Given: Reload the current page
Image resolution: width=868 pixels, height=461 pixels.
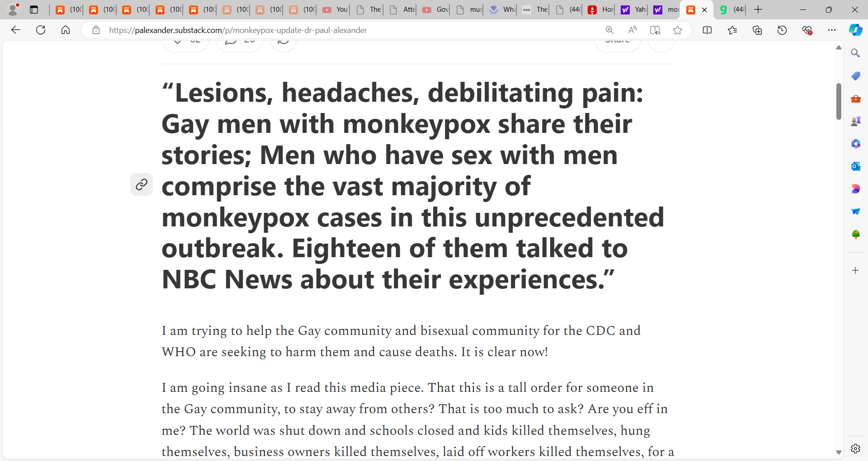Looking at the screenshot, I should pos(41,30).
